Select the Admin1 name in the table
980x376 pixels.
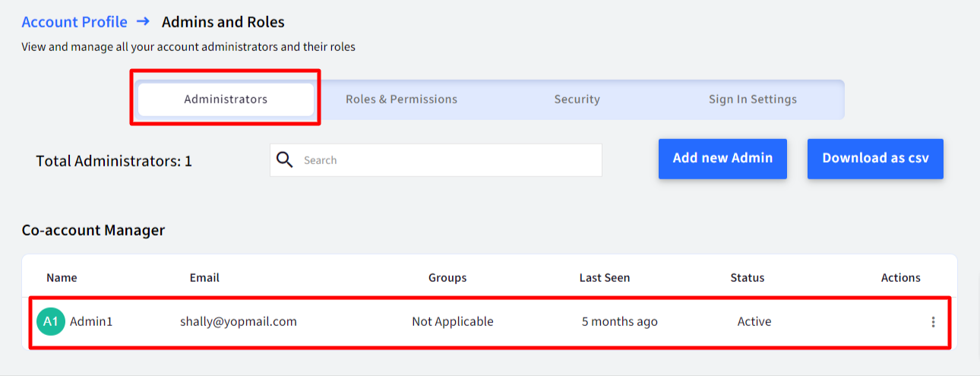(x=91, y=321)
